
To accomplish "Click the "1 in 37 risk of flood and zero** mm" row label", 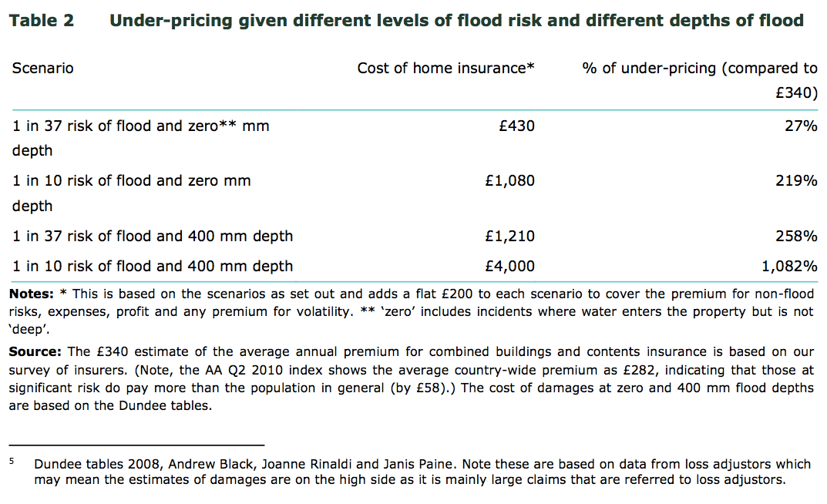I will click(x=141, y=126).
